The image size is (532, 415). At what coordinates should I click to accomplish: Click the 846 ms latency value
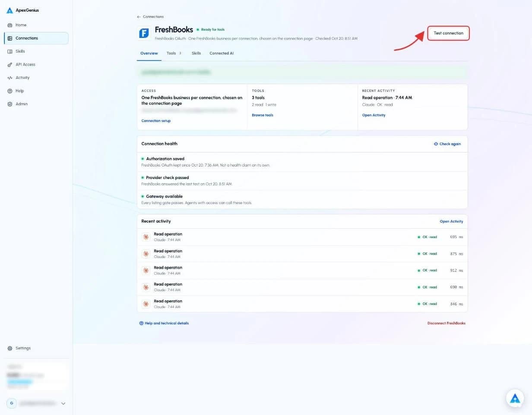click(x=456, y=304)
